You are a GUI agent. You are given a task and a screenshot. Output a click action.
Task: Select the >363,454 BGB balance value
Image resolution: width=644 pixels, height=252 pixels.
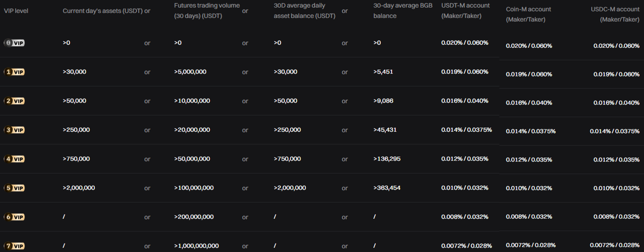click(x=387, y=188)
